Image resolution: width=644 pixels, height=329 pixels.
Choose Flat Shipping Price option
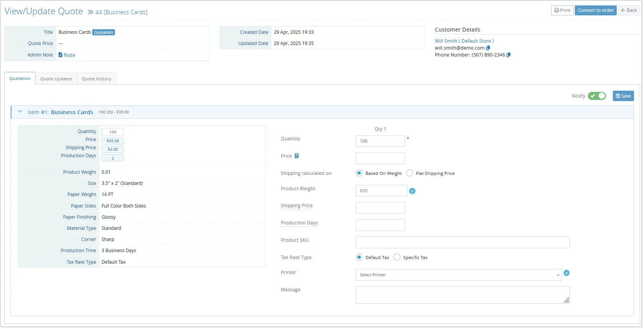[410, 173]
